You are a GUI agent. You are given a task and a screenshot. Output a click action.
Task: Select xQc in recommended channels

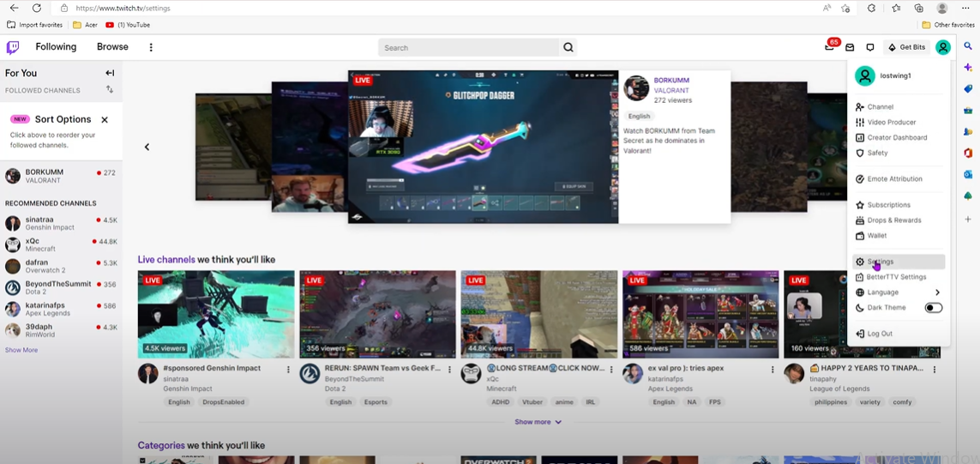click(x=61, y=244)
